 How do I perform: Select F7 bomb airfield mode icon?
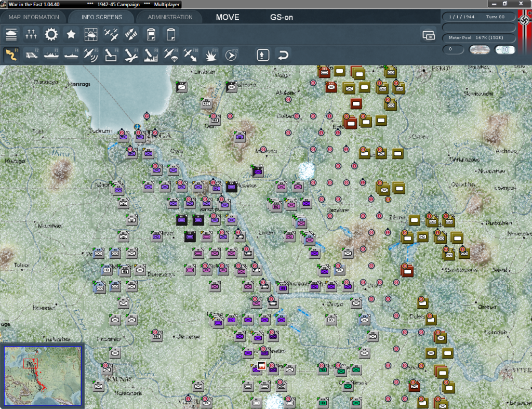pyautogui.click(x=131, y=55)
